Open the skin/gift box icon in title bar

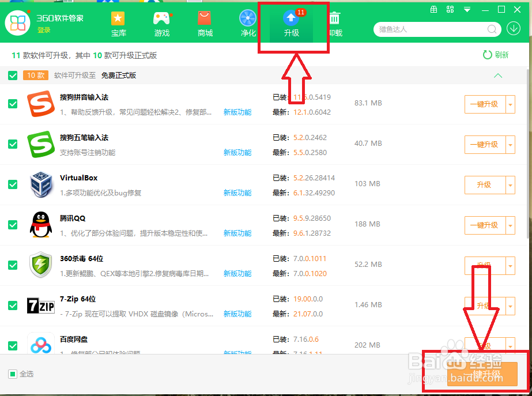coord(433,9)
